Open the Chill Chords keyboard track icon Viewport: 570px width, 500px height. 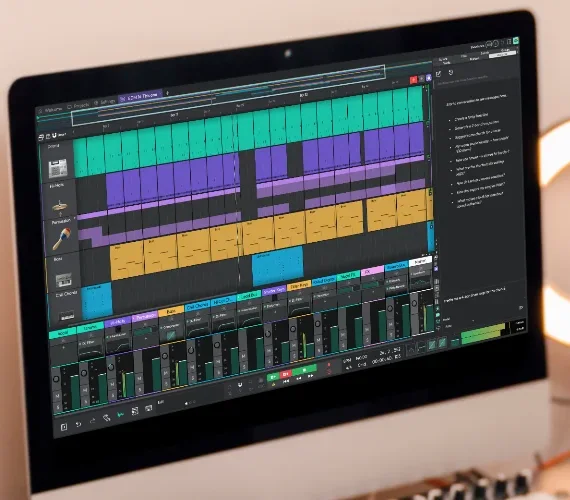tap(67, 316)
